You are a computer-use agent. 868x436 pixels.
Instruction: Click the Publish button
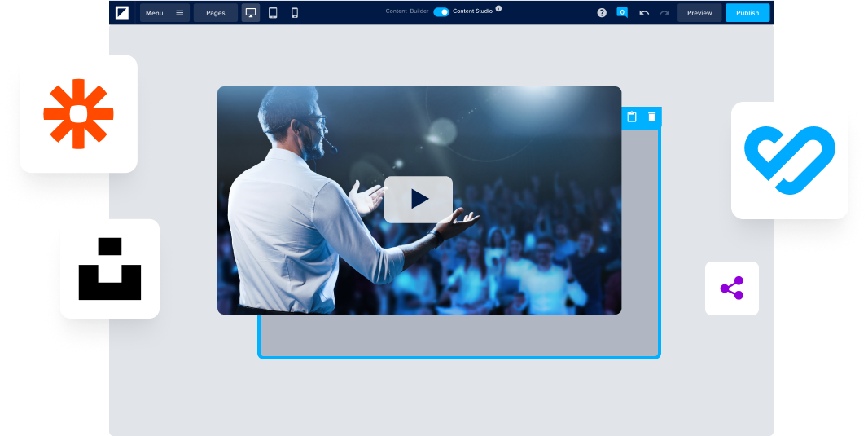tap(747, 13)
